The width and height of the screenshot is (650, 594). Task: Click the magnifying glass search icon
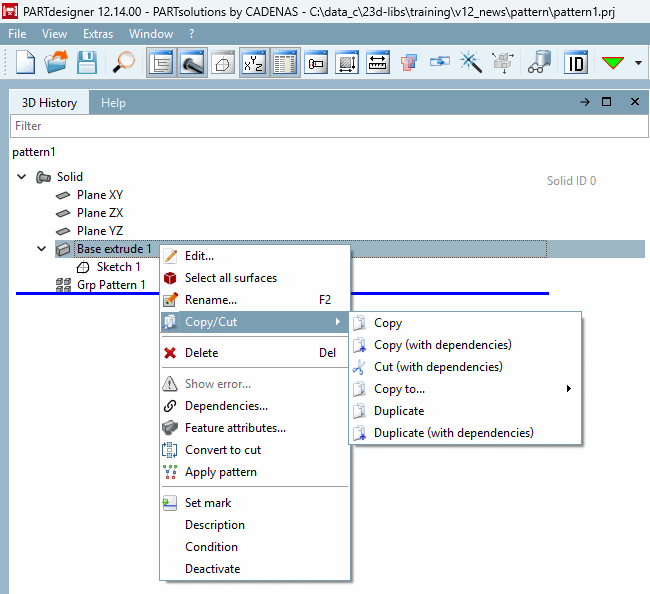coord(123,63)
